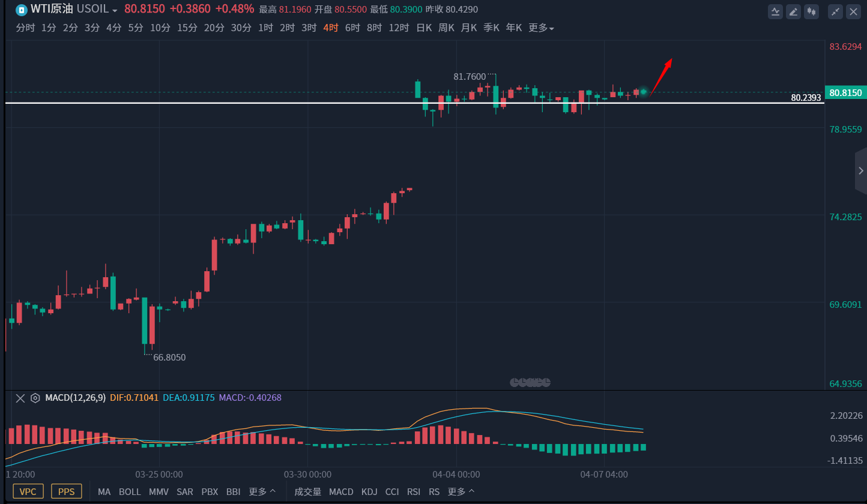This screenshot has width=867, height=504.
Task: Click the MACD(12,26,9) label
Action: click(76, 398)
